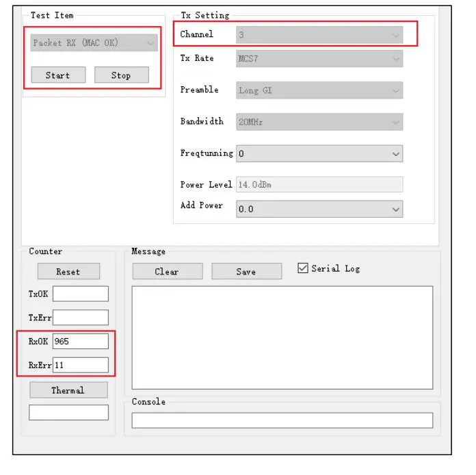Click the Freqtunning label text
Viewport: 476px width, 475px height.
tap(207, 153)
